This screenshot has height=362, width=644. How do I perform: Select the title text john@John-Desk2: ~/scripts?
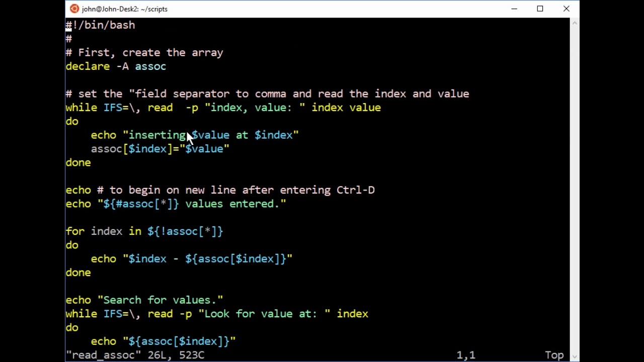click(x=124, y=9)
